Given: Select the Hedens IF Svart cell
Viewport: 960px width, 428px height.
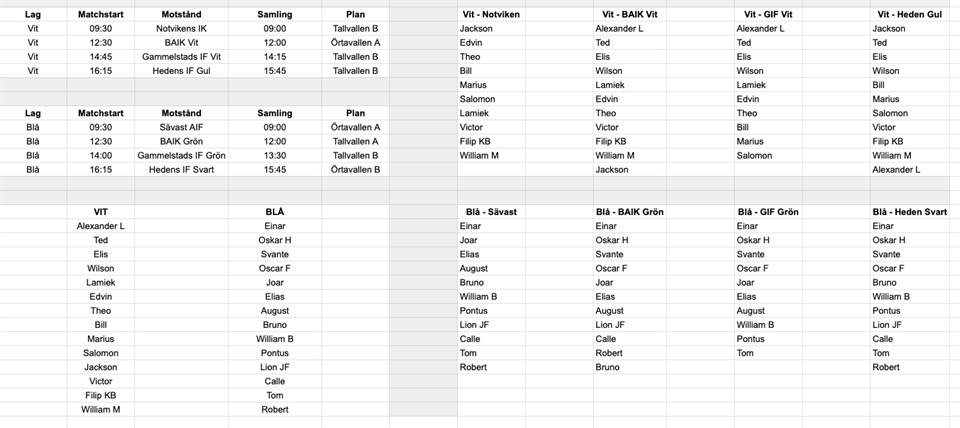Looking at the screenshot, I should tap(181, 170).
